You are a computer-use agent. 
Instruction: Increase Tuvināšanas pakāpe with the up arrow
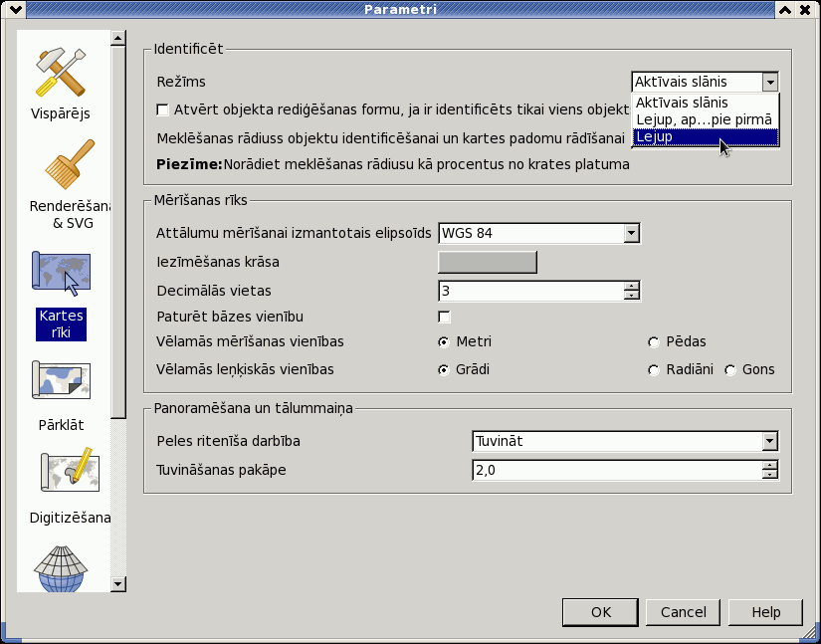(x=769, y=466)
